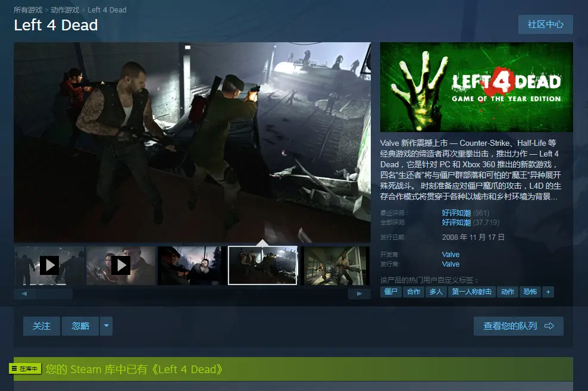Open the developer Valve link

pyautogui.click(x=451, y=254)
